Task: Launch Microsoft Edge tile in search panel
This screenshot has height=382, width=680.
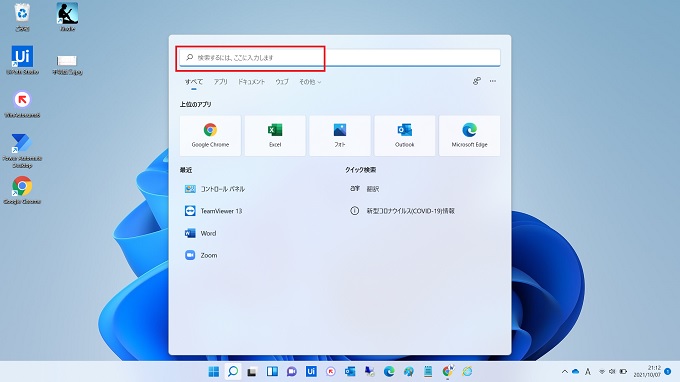Action: pos(469,136)
